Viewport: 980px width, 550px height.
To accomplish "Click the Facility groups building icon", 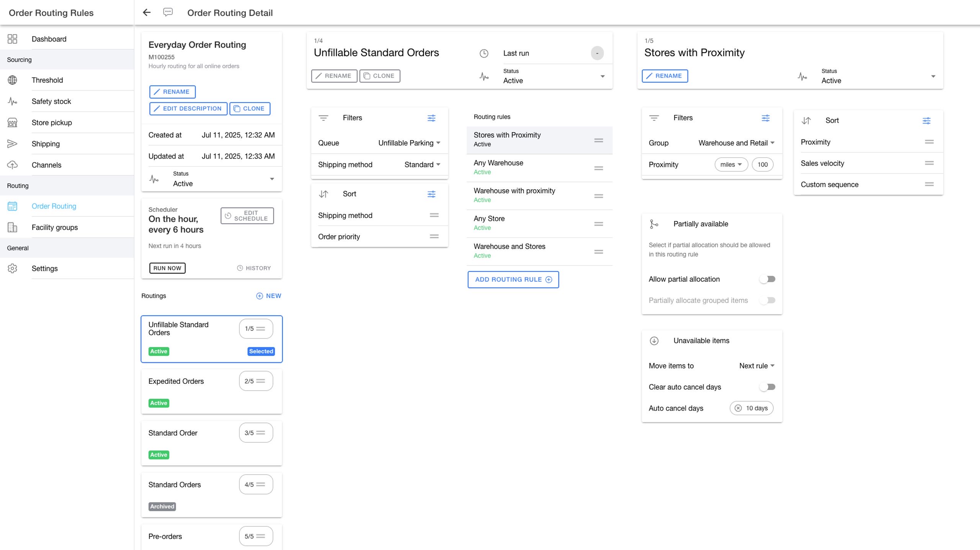I will pyautogui.click(x=12, y=227).
